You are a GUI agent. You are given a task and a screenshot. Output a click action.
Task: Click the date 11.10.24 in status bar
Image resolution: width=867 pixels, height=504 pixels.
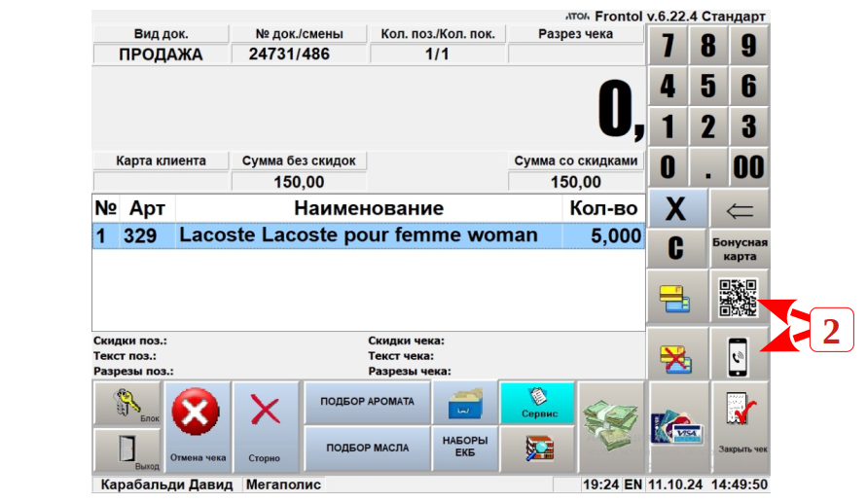tap(675, 485)
